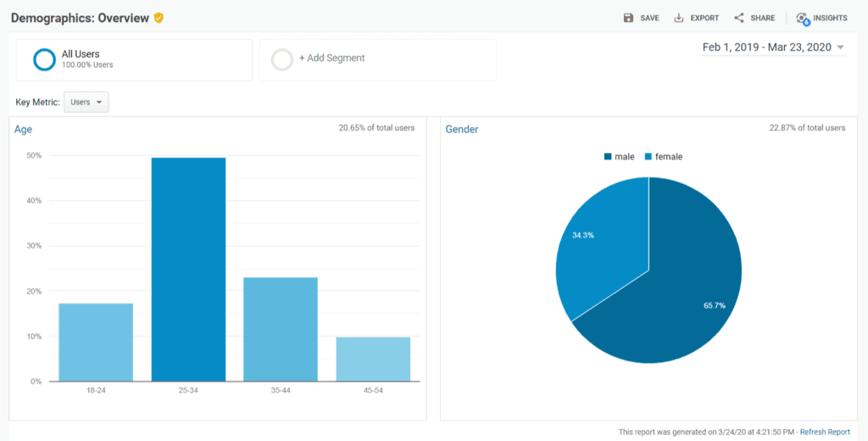Select the All Users segment card

[x=134, y=59]
